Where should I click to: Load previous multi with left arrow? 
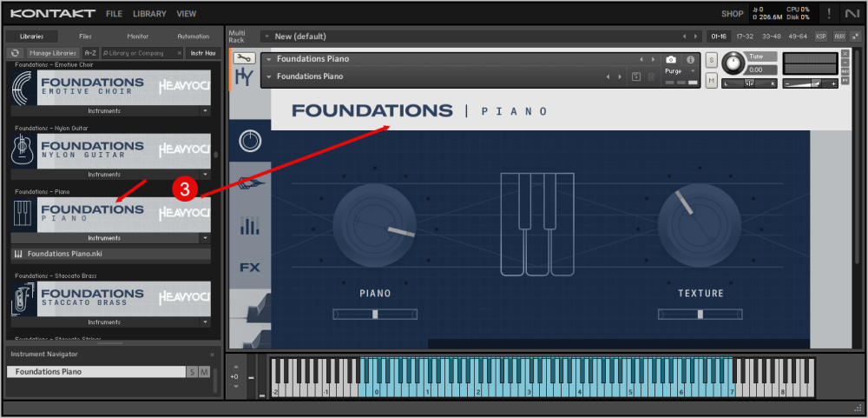(x=684, y=36)
